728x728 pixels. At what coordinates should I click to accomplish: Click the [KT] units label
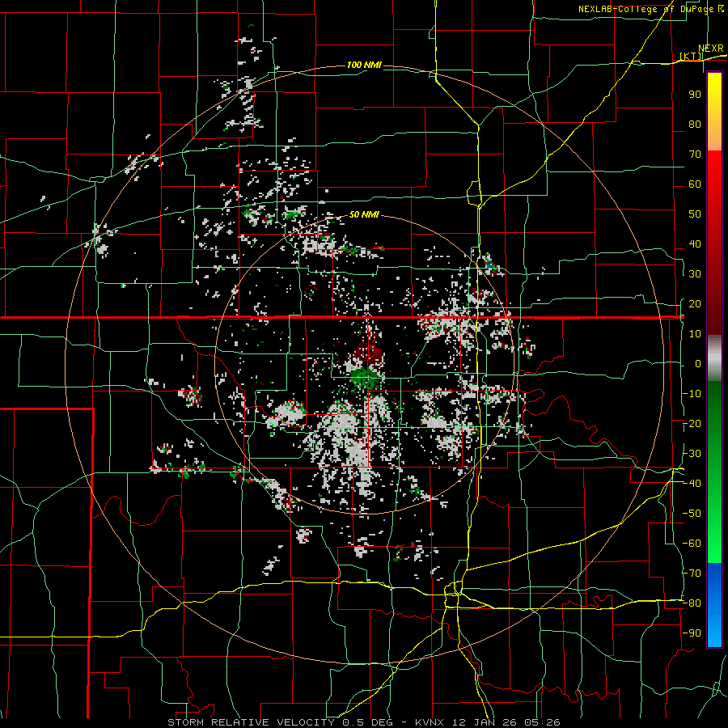click(x=691, y=56)
